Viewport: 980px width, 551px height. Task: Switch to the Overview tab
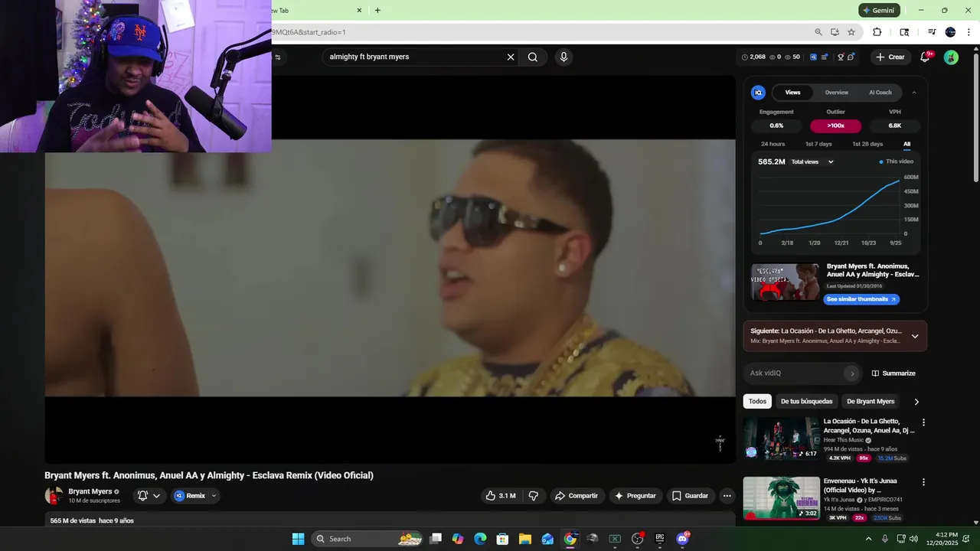coord(836,93)
